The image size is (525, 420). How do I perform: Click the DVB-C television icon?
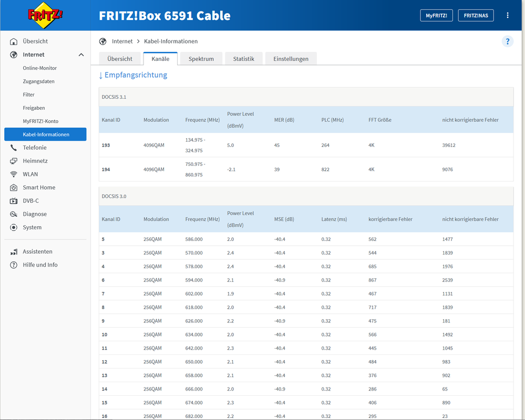(x=14, y=201)
